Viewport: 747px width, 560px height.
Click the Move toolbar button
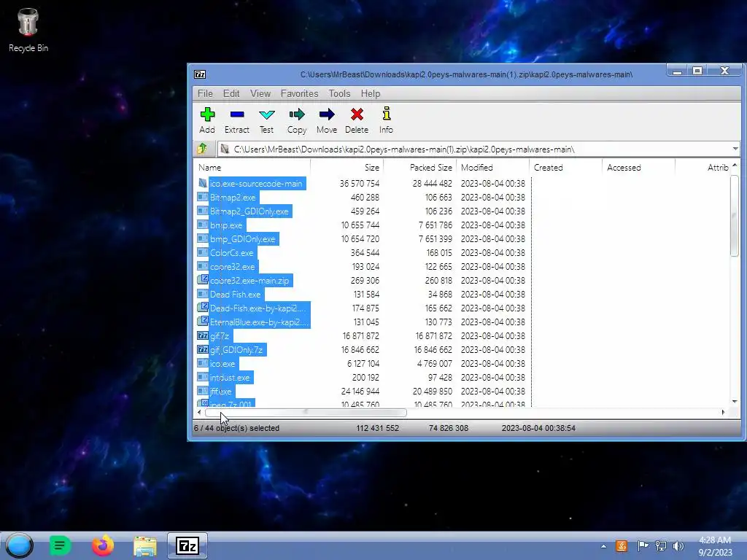(327, 120)
